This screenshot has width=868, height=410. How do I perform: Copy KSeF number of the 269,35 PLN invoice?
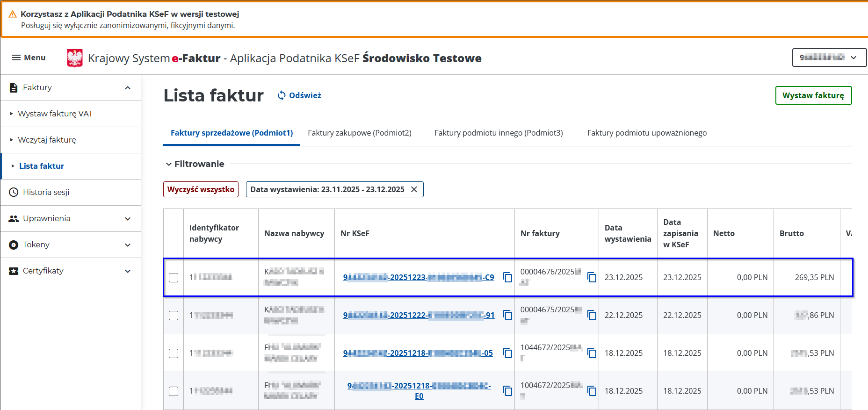coord(507,277)
